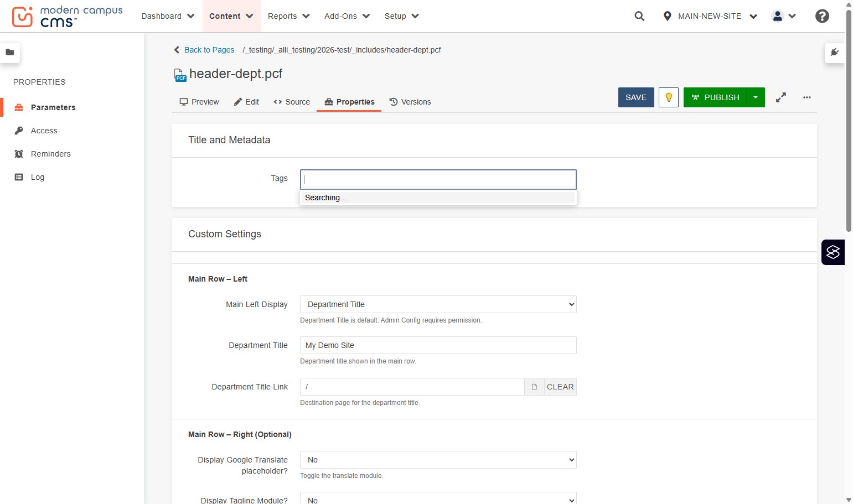853x504 pixels.
Task: Open the Content menu
Action: (x=231, y=16)
